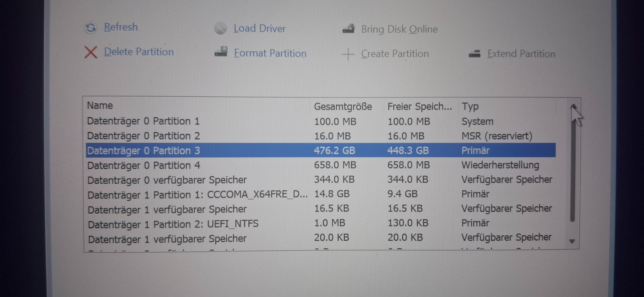Screen dimensions: 644x297
Task: Click the Refresh link
Action: point(121,27)
